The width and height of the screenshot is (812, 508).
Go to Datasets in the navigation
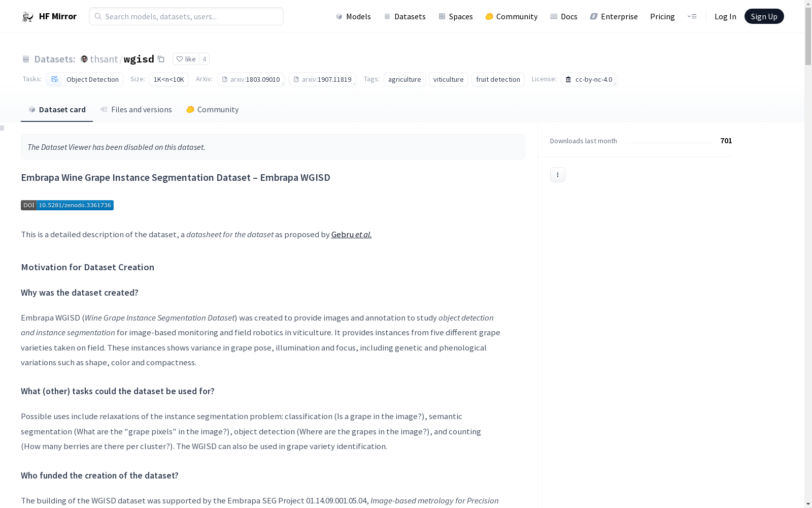click(x=404, y=16)
